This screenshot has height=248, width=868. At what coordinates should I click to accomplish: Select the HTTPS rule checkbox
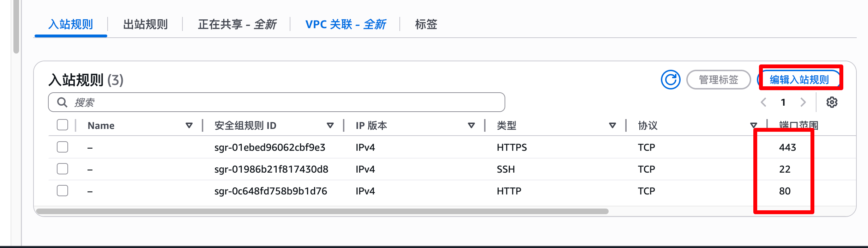tap(62, 147)
